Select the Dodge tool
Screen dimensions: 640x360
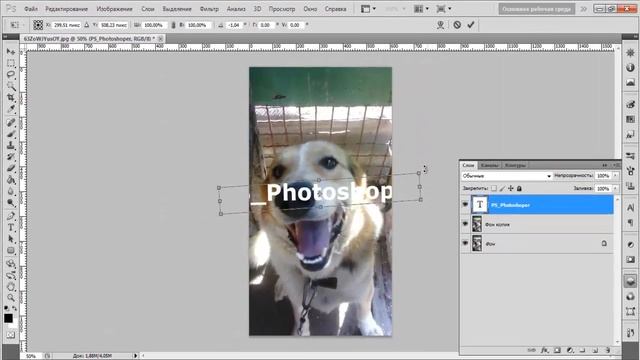pyautogui.click(x=11, y=202)
